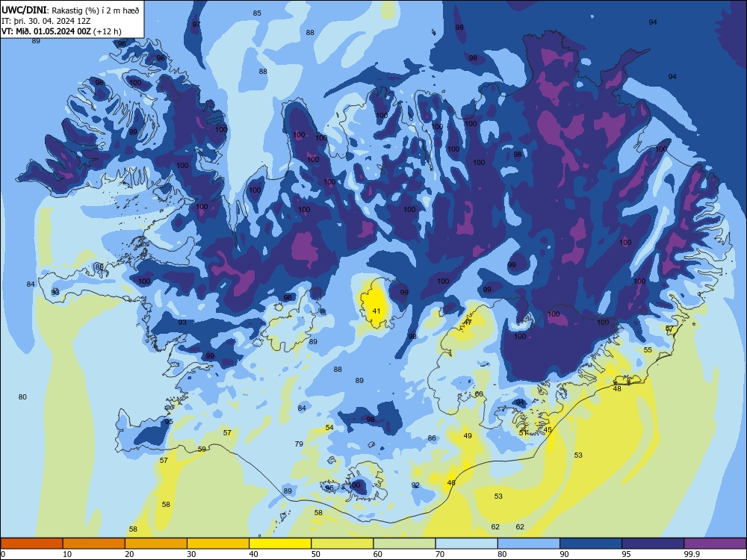This screenshot has height=560, width=747.
Task: Select the orange 10–20 legend swatch
Action: (94, 544)
